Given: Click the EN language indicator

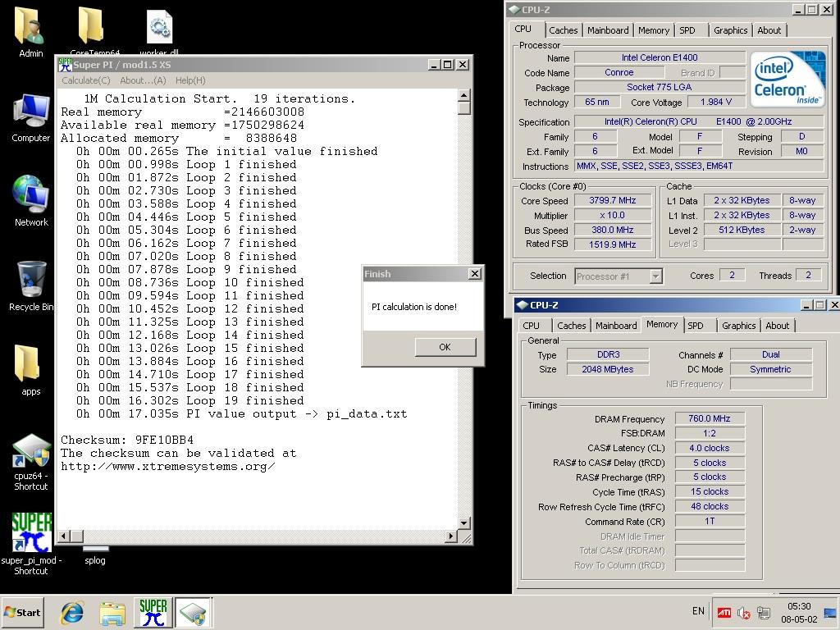Looking at the screenshot, I should click(698, 610).
